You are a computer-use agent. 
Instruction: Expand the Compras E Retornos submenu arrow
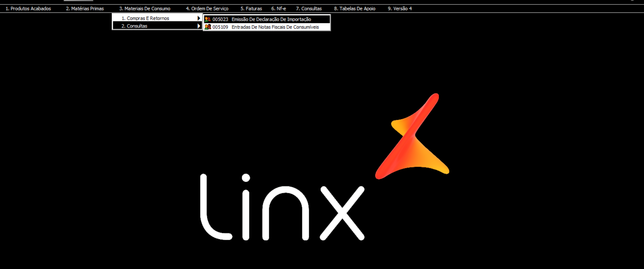tap(199, 18)
